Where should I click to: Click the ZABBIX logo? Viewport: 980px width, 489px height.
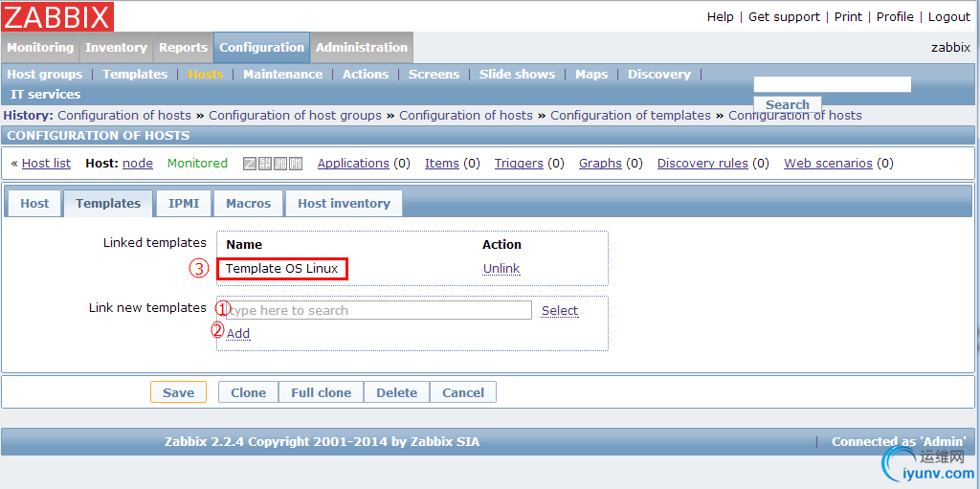(57, 17)
